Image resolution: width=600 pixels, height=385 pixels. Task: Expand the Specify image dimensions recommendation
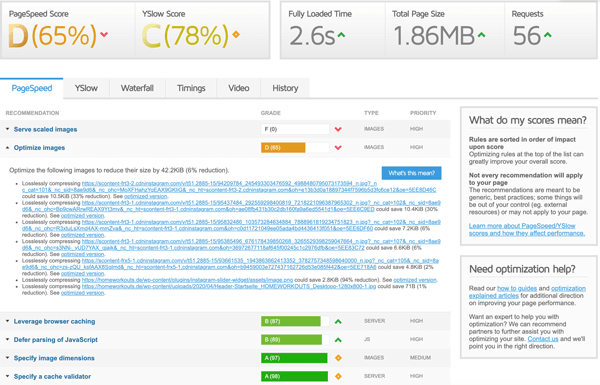(x=54, y=358)
